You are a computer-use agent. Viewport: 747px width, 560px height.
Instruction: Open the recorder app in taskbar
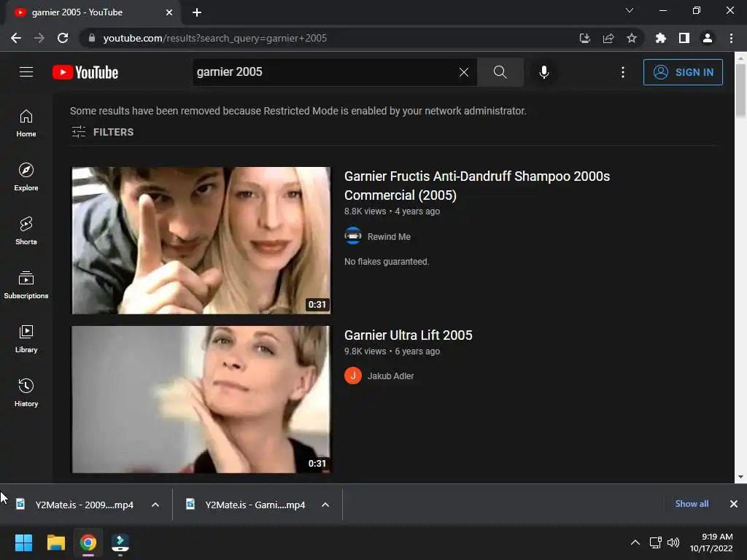coord(120,542)
